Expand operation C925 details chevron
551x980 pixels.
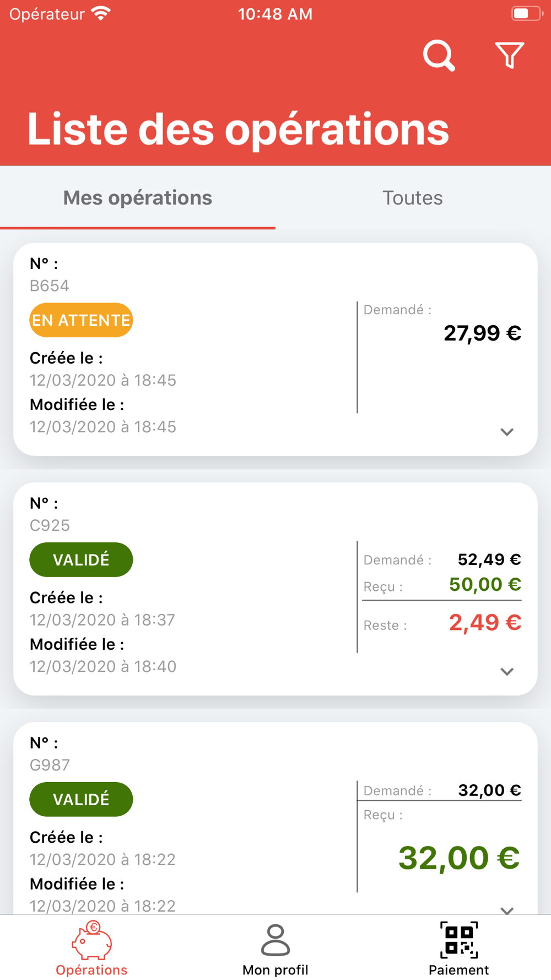point(507,671)
